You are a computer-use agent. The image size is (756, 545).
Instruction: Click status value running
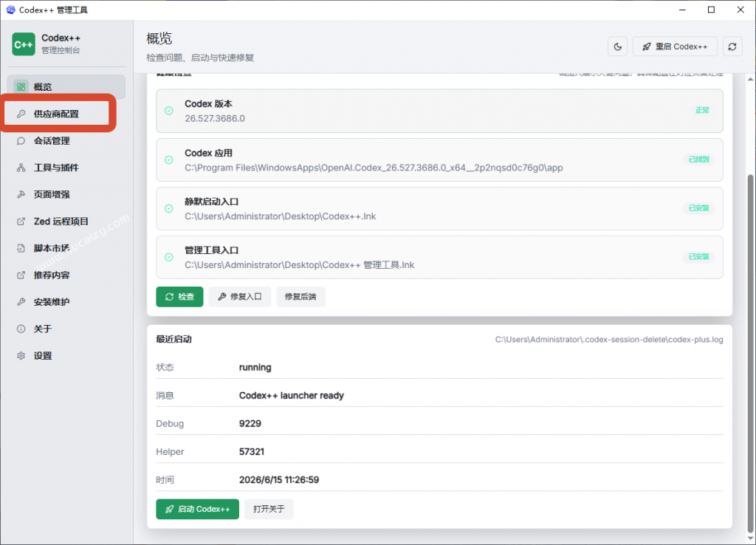pyautogui.click(x=255, y=368)
